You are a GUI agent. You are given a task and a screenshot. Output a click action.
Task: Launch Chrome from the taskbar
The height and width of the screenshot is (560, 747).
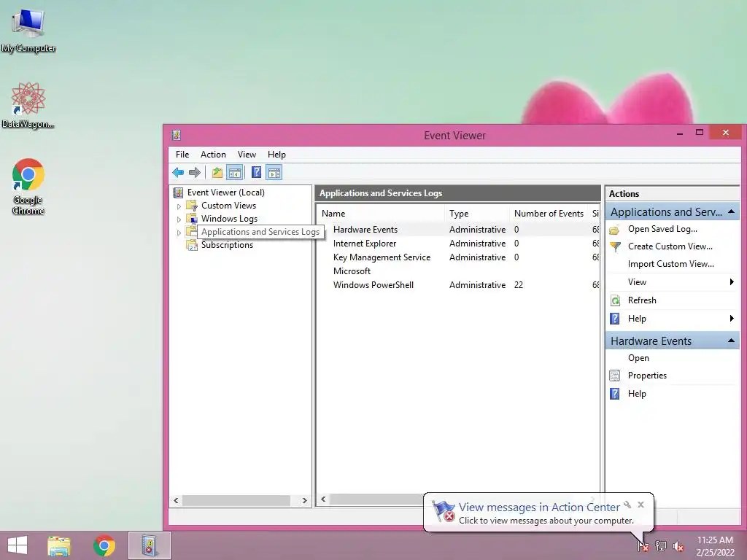pyautogui.click(x=104, y=545)
